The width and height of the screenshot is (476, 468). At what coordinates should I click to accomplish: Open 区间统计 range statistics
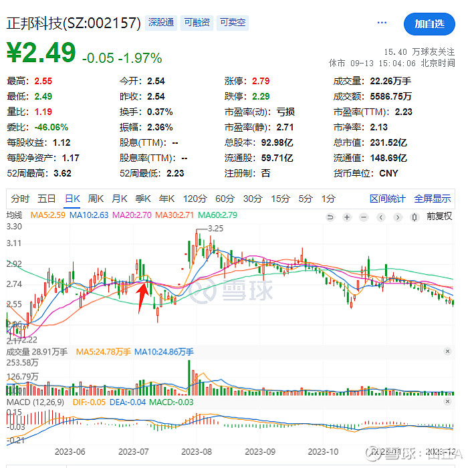click(x=388, y=199)
